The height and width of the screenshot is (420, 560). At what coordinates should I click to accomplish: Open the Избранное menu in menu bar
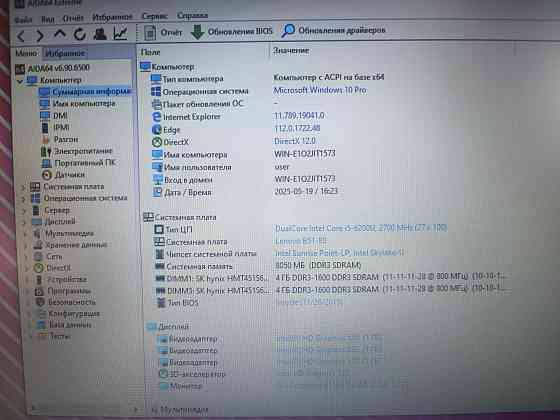[112, 17]
